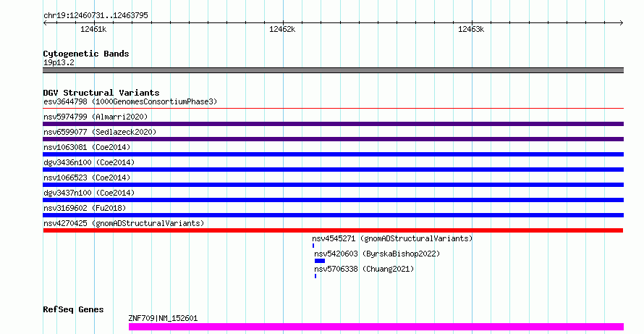Click the 12462k ruler tick label

click(282, 29)
